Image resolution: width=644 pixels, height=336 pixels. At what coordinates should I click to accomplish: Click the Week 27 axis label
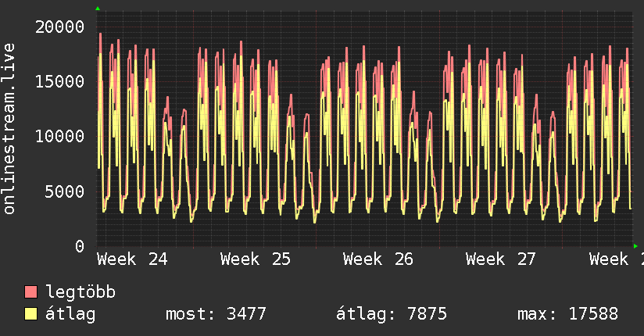click(x=501, y=259)
